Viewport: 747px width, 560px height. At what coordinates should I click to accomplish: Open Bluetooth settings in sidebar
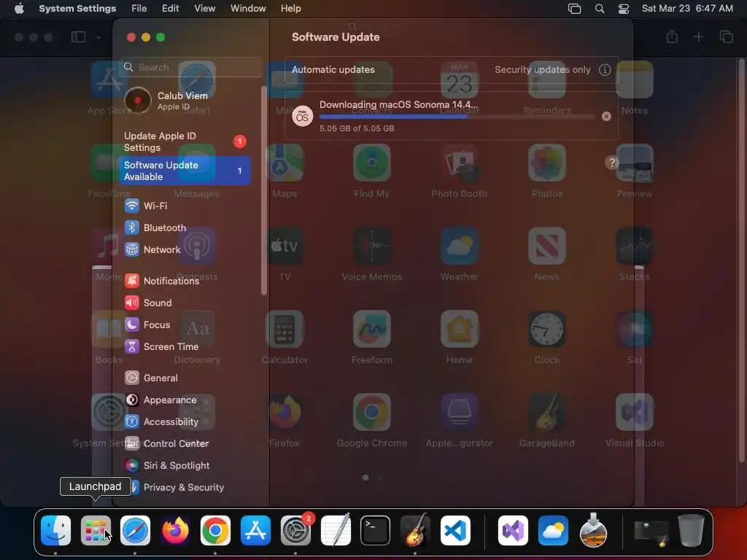tap(186, 227)
